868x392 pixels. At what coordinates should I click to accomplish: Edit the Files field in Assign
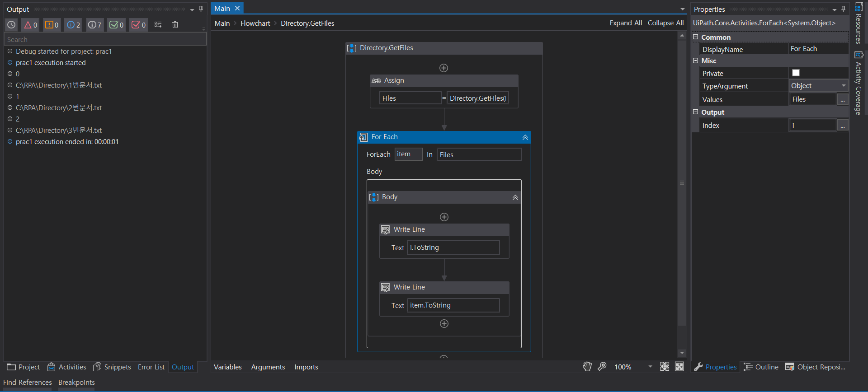coord(410,98)
